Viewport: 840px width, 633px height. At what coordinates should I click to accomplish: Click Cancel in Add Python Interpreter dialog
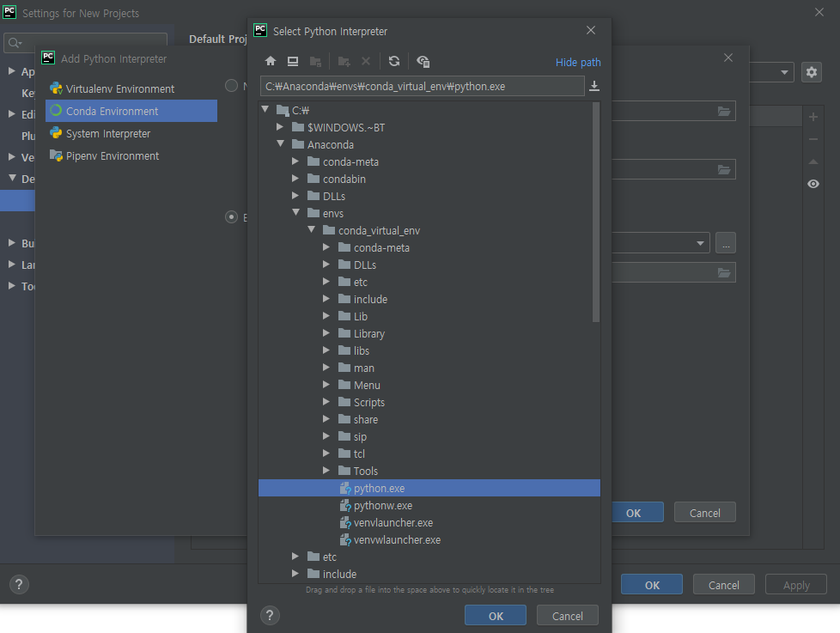(x=704, y=513)
